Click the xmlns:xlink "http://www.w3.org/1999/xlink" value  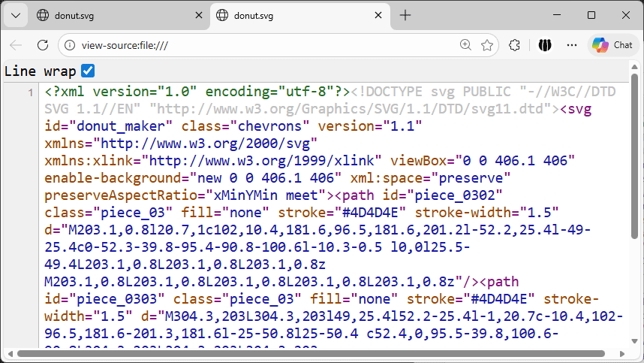tap(261, 161)
